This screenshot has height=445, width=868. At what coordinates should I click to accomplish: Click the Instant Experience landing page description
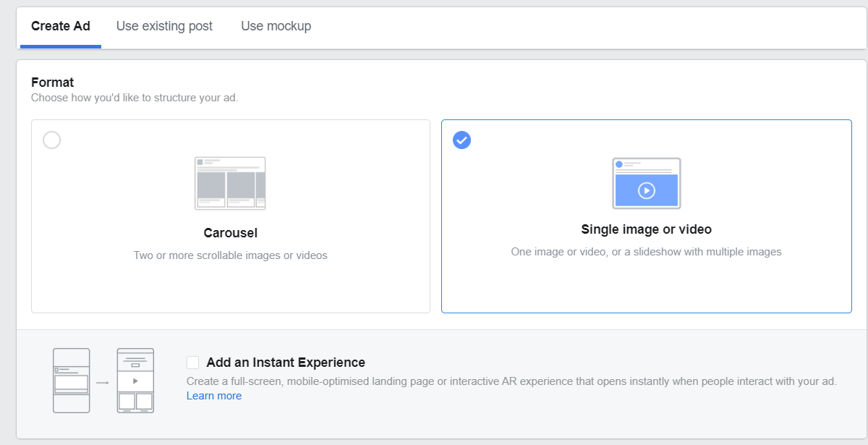[511, 381]
